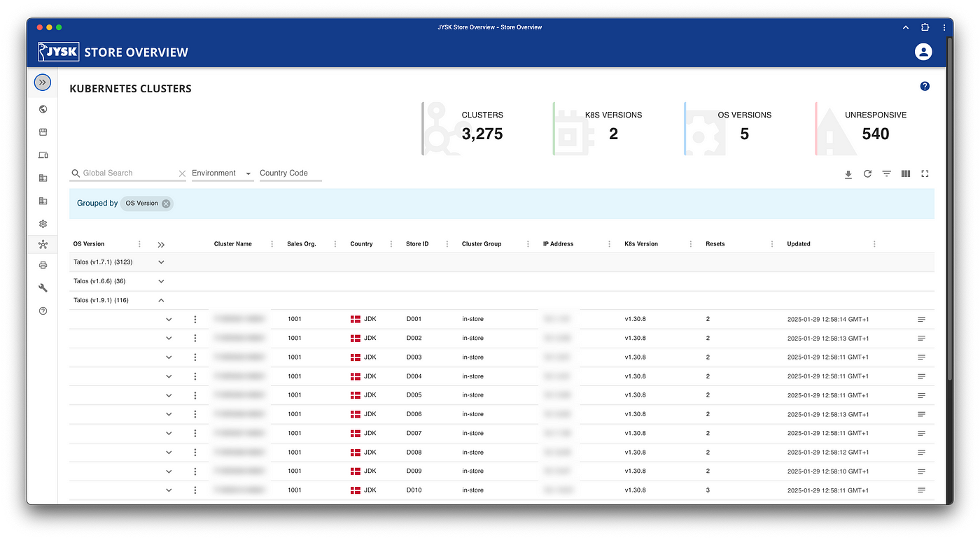Open Updated column menu
This screenshot has width=980, height=540.
[874, 244]
